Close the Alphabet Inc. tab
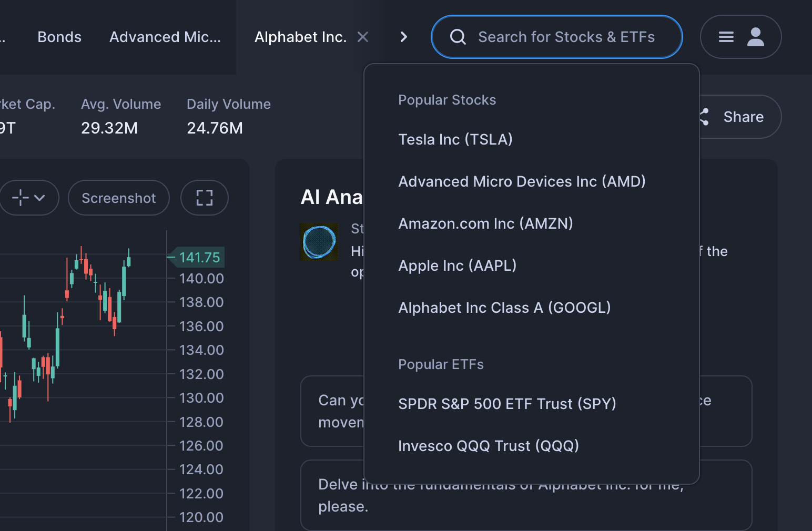 tap(363, 37)
